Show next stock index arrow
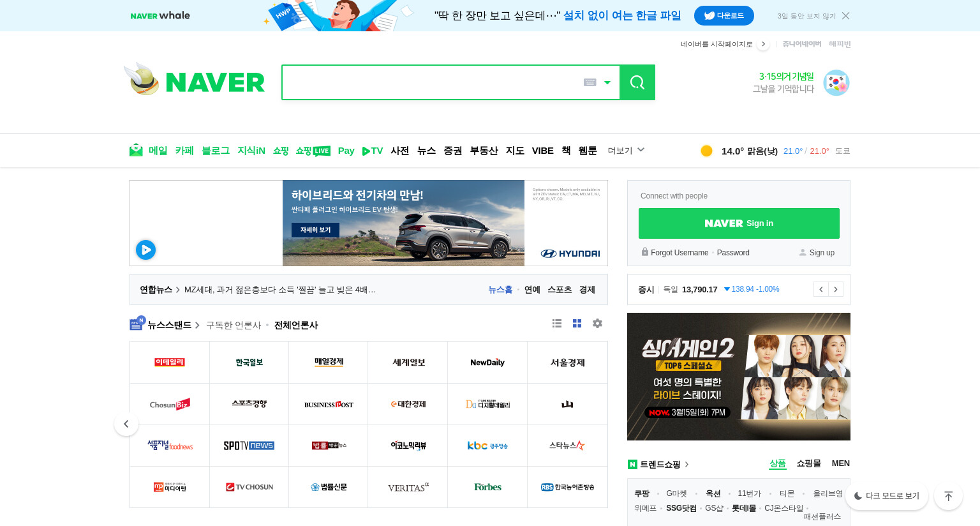The width and height of the screenshot is (980, 526). pyautogui.click(x=836, y=289)
